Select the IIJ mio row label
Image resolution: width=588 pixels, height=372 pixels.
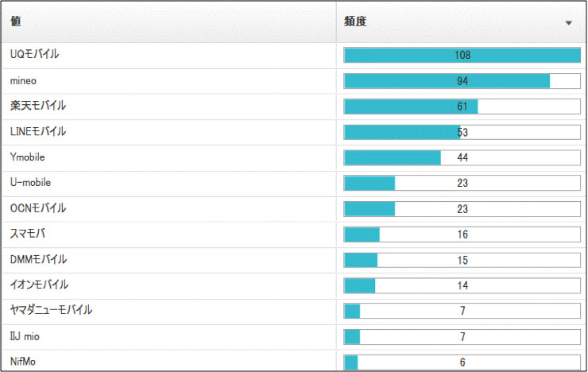tap(25, 336)
